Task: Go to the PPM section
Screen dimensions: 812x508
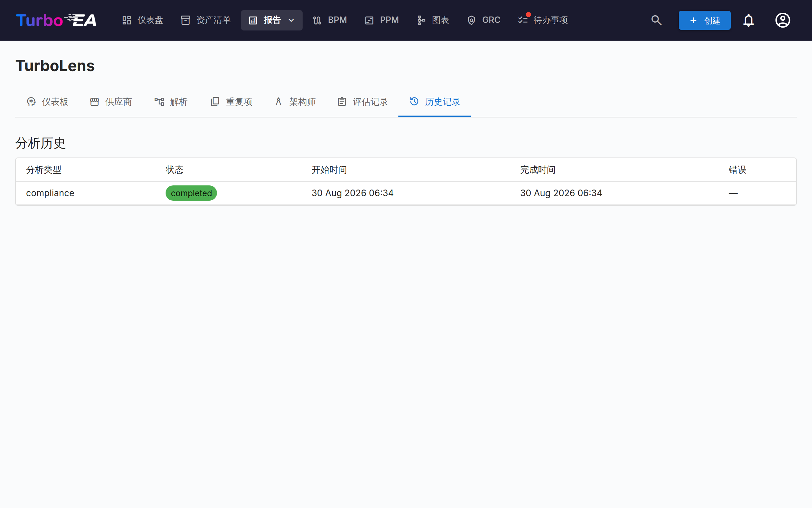Action: click(x=382, y=20)
